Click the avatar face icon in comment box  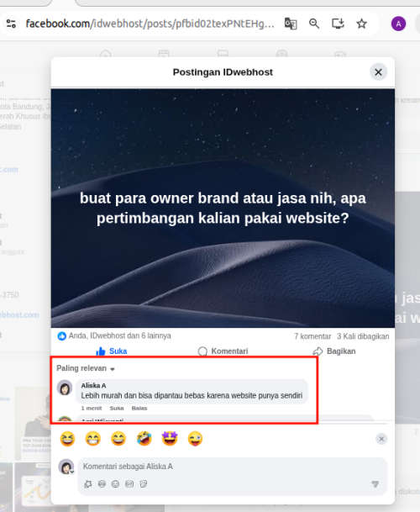click(102, 484)
